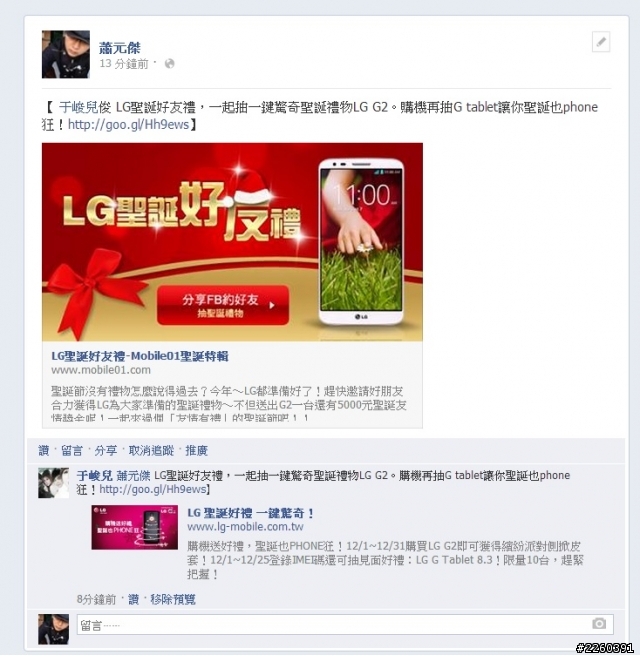Viewport: 640px width, 656px height.
Task: Click 推廣 to promote the post
Action: point(197,451)
